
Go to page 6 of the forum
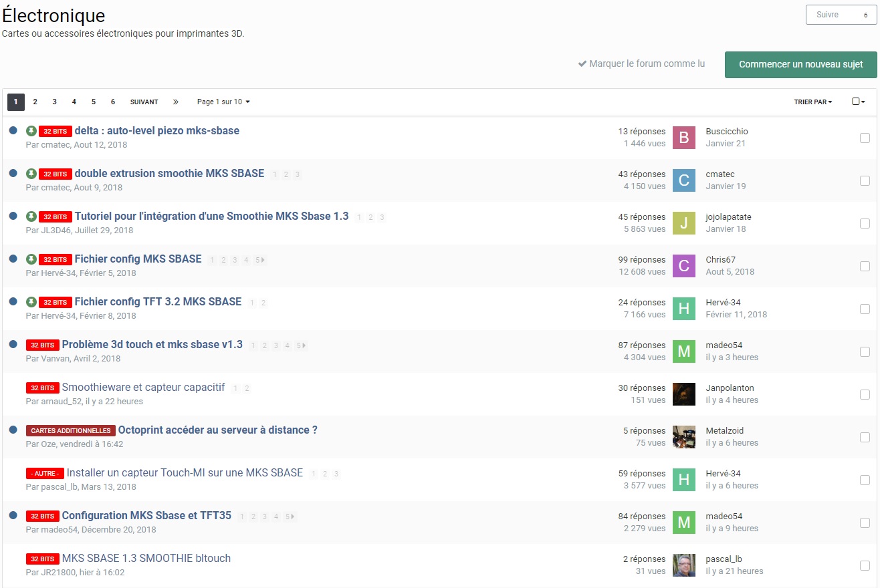click(113, 102)
